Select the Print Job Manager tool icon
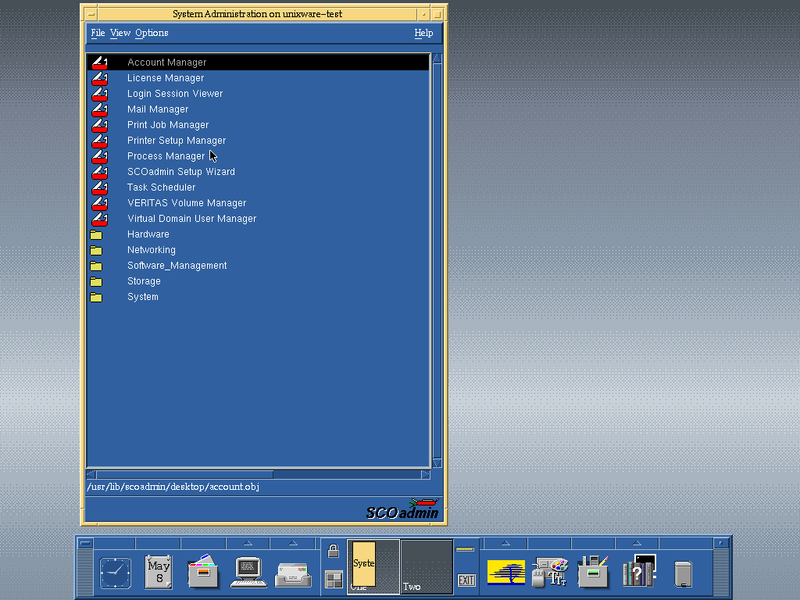The width and height of the screenshot is (800, 600). 99,125
